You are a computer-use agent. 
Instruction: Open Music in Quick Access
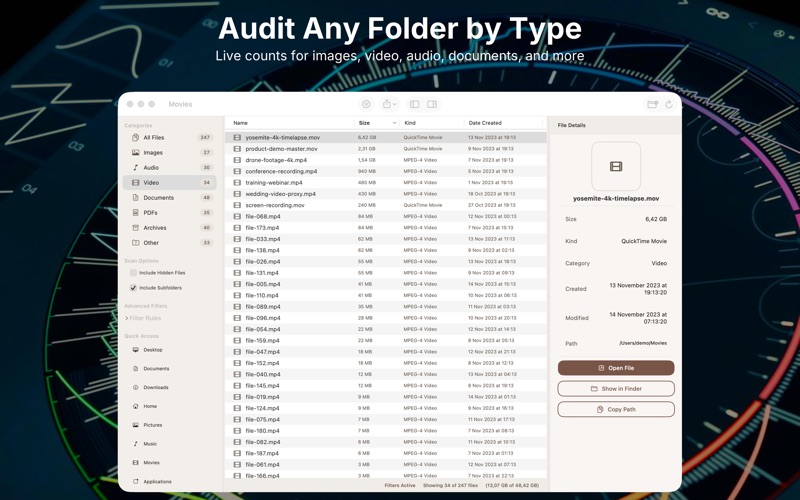tap(150, 444)
